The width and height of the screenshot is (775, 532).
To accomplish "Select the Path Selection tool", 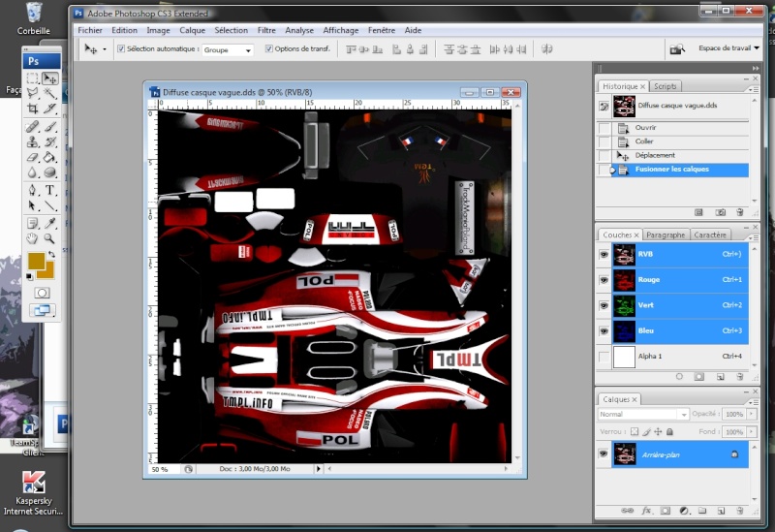I will click(x=33, y=205).
